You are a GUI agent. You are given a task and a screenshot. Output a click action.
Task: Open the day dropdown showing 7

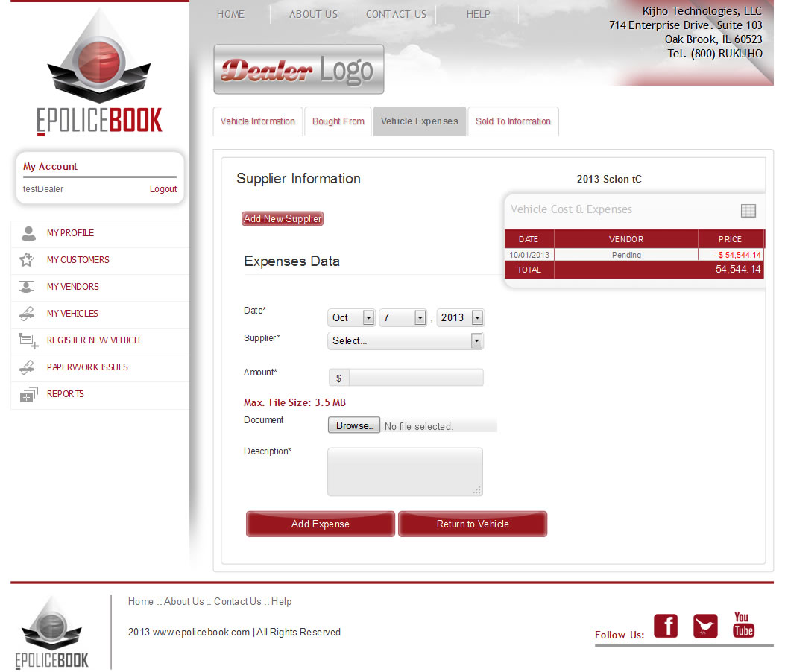[x=403, y=317]
